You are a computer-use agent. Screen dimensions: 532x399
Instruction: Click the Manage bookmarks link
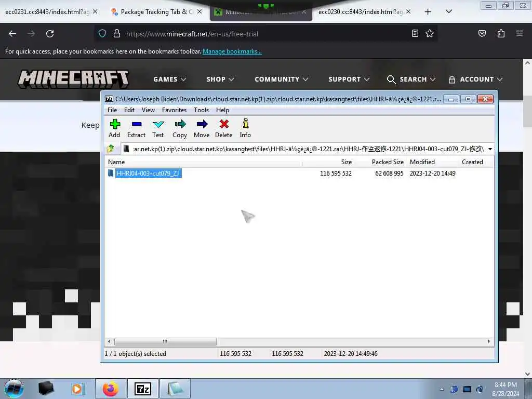[x=232, y=51]
